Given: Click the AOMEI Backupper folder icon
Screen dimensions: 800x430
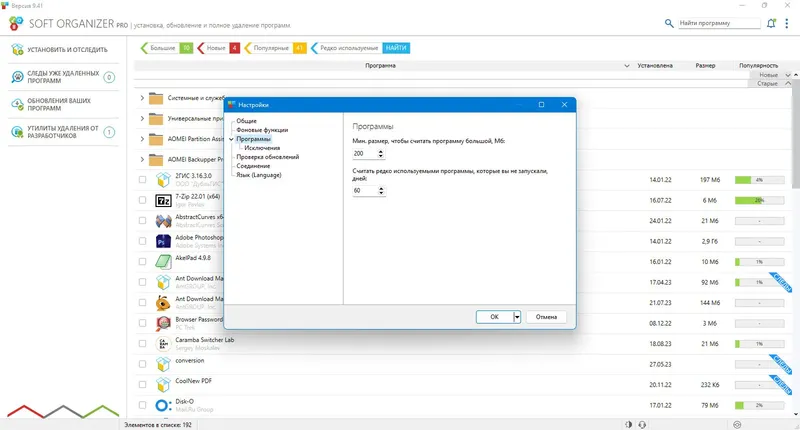Looking at the screenshot, I should coord(156,160).
